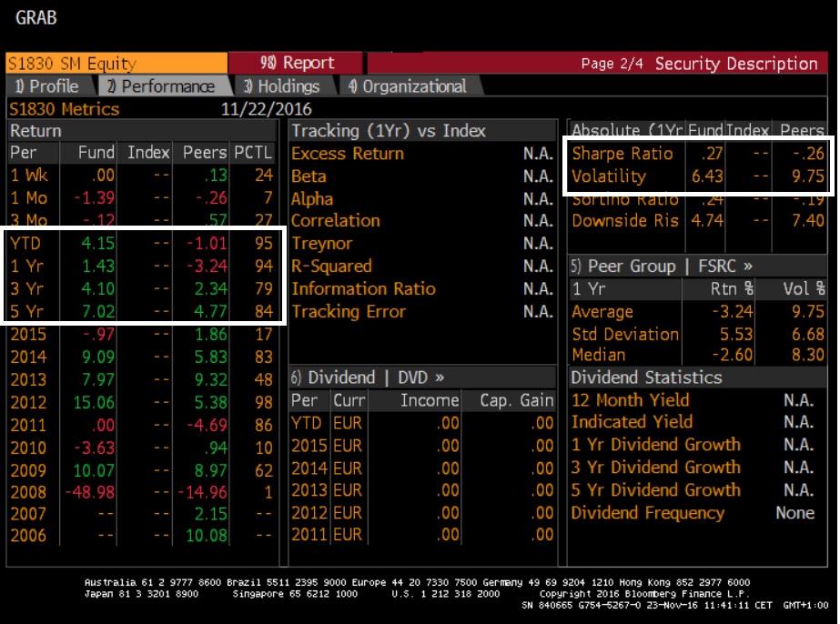The height and width of the screenshot is (624, 840).
Task: Click the 2015 fund return -.97
Action: coord(98,334)
